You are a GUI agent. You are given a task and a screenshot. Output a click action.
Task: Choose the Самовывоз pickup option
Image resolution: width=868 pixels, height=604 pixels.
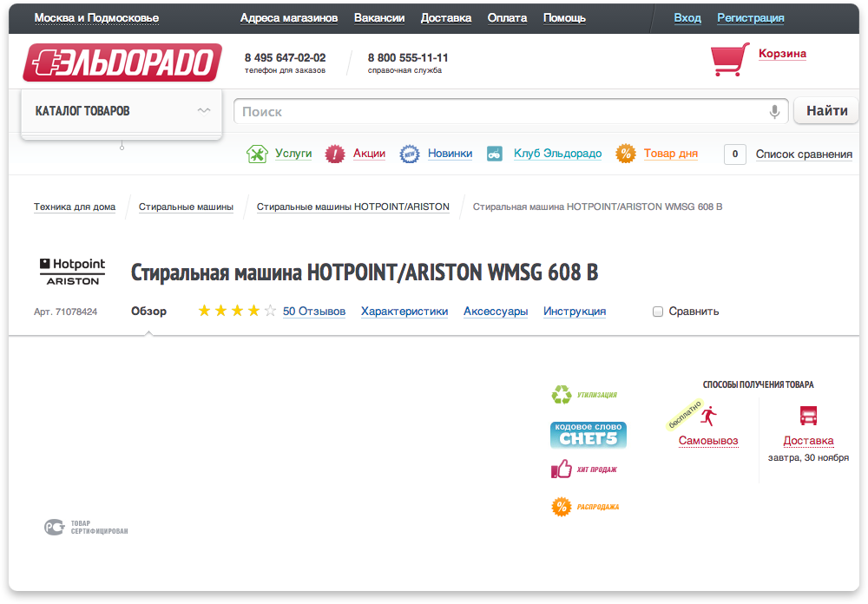(708, 441)
